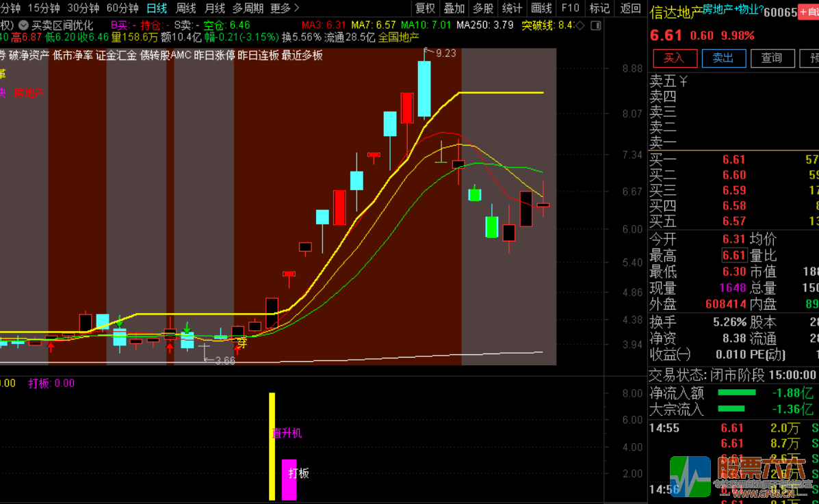The height and width of the screenshot is (504, 819).
Task: Click the 3.66 low price marker
Action: (x=224, y=360)
